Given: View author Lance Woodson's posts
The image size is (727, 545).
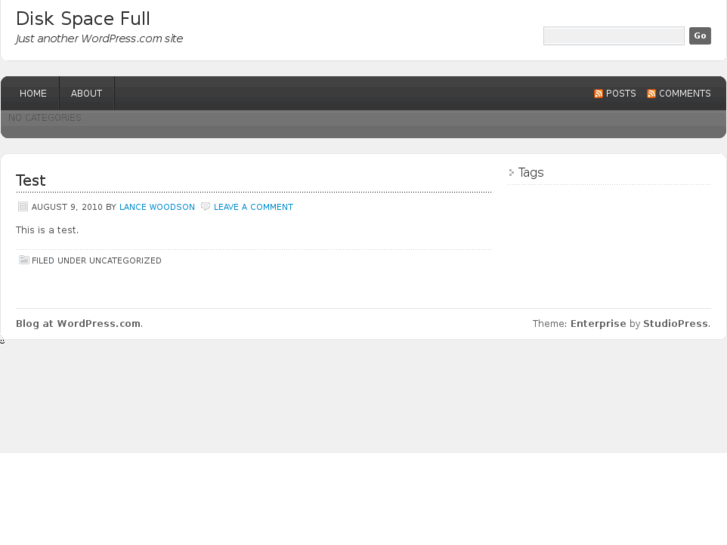Looking at the screenshot, I should pos(157,207).
